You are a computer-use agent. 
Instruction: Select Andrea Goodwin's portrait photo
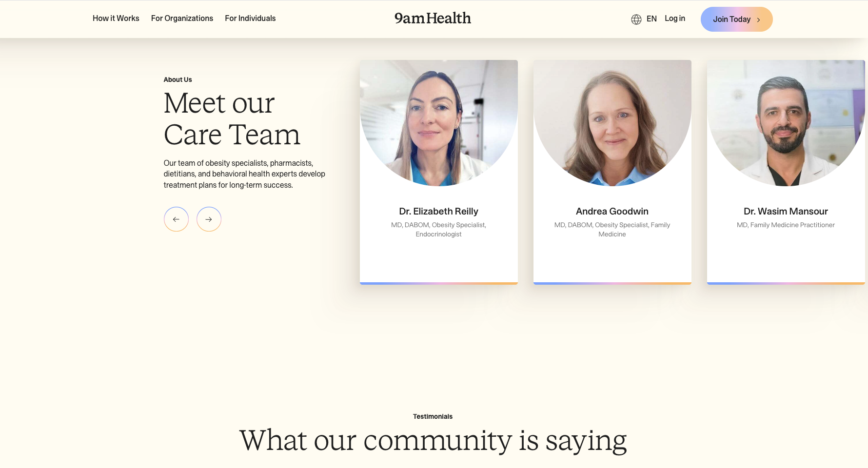[x=612, y=123]
